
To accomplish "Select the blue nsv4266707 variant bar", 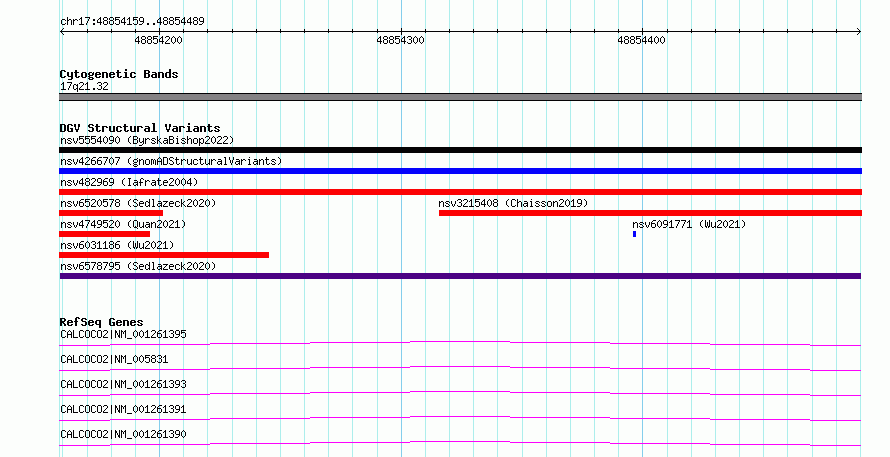I will pyautogui.click(x=460, y=171).
